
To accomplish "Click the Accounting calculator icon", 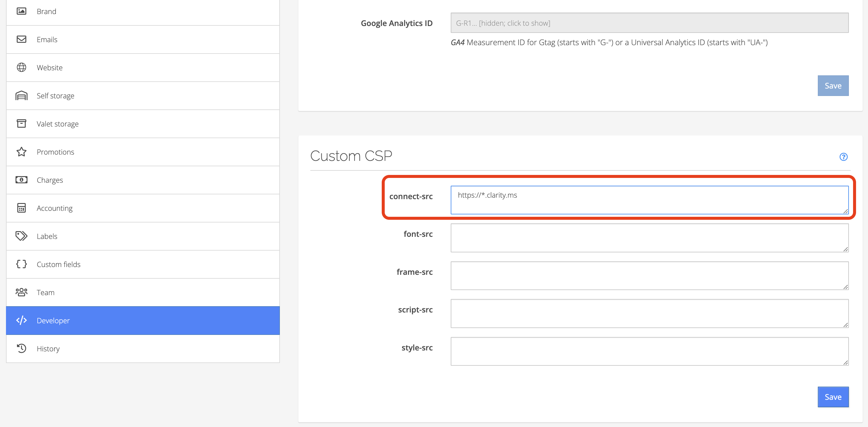I will pos(21,208).
